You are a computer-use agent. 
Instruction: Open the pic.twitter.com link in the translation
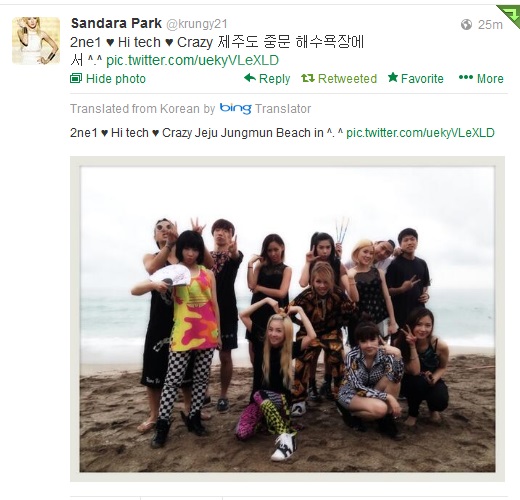pyautogui.click(x=420, y=133)
